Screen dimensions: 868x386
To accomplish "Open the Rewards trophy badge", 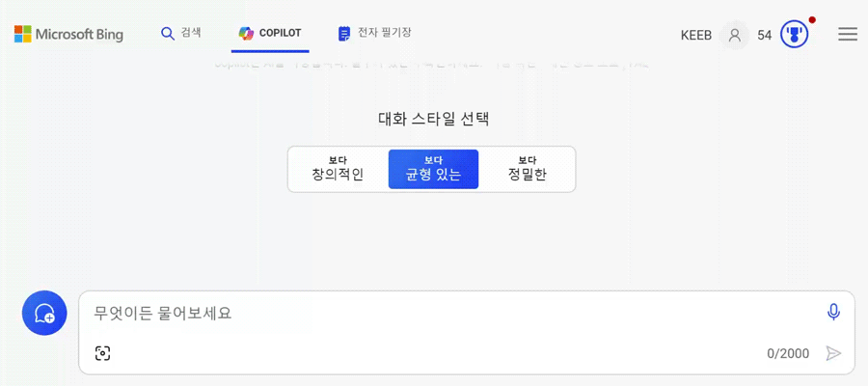I will click(794, 35).
